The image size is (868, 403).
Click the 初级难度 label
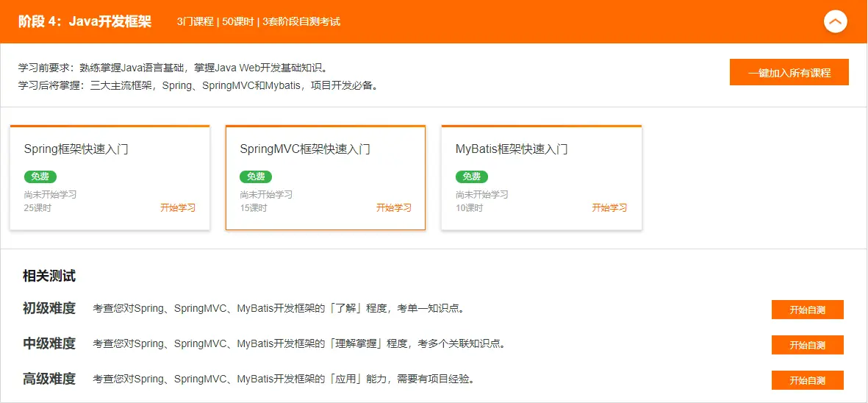[49, 308]
